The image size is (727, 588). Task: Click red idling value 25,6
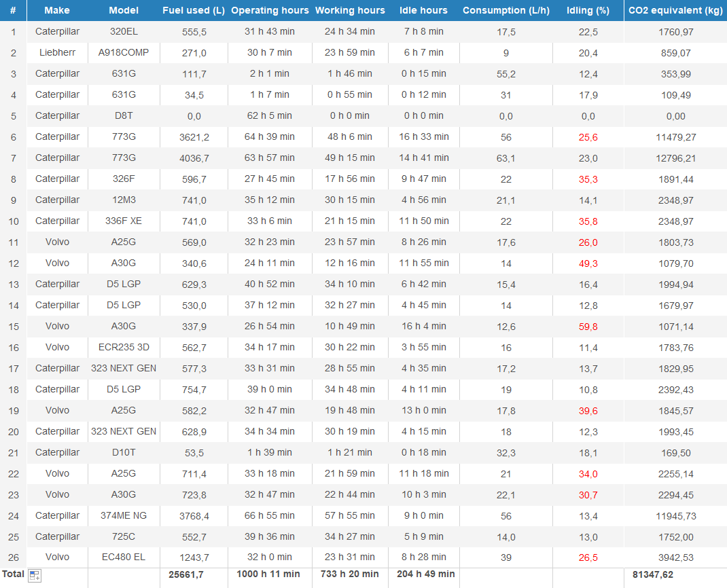pyautogui.click(x=588, y=137)
